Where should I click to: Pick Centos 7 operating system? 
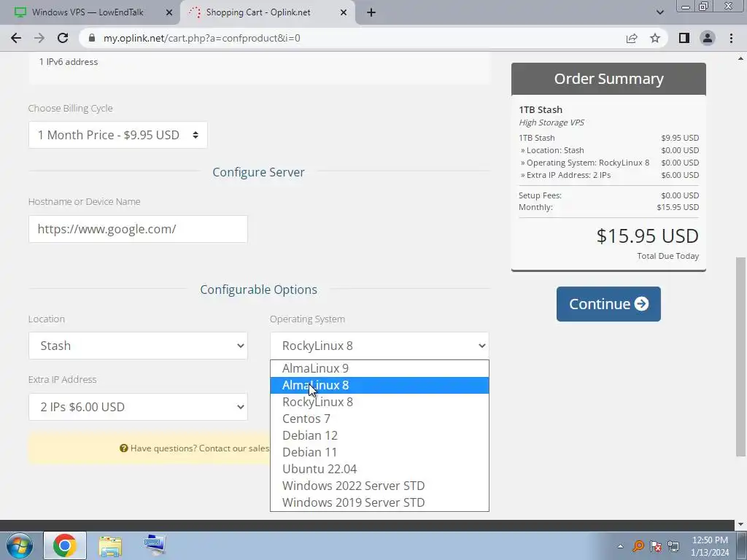click(379, 419)
